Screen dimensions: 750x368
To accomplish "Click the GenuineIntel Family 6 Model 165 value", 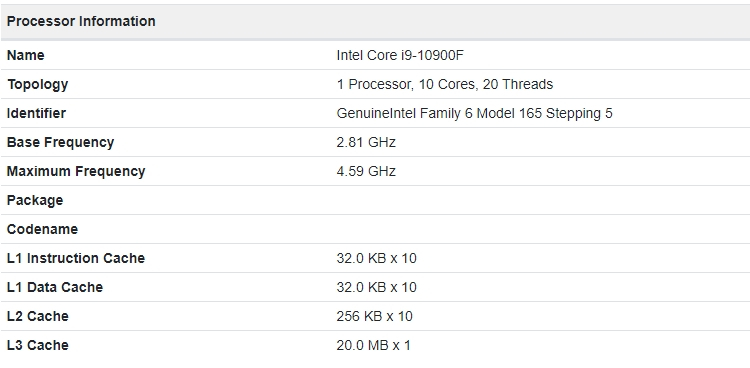I will click(x=474, y=113).
